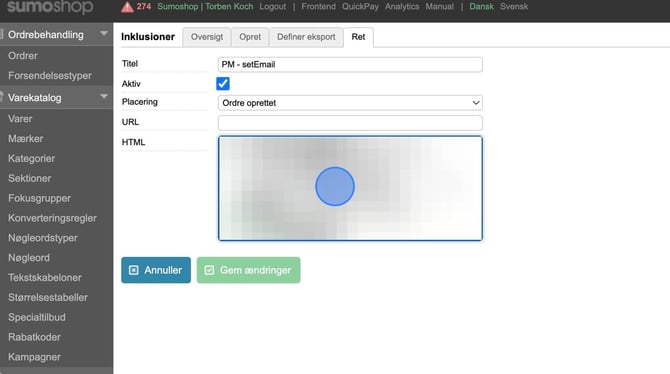Uncheck the Aktiv checkbox
Screen dimensions: 670x374
point(223,83)
